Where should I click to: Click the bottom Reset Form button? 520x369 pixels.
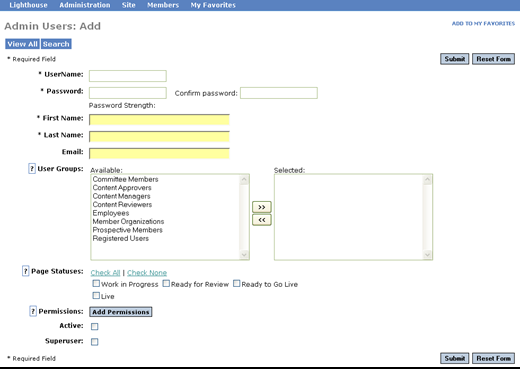click(x=493, y=358)
